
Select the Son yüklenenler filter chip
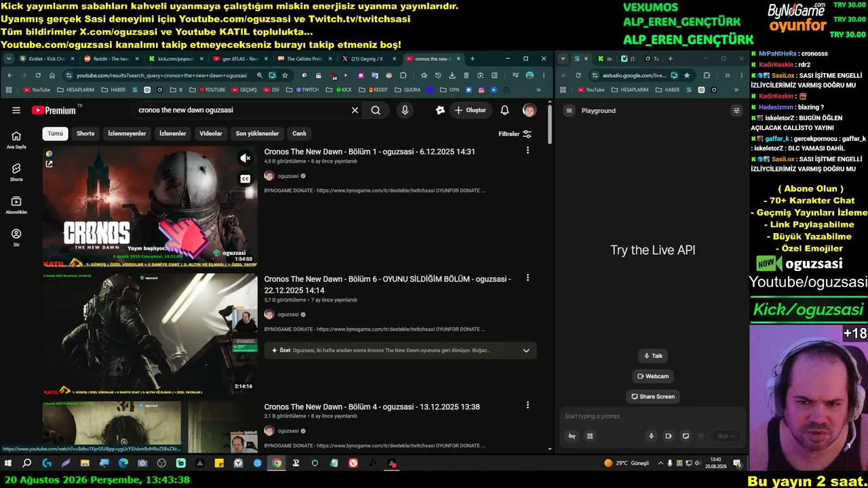[x=257, y=134]
